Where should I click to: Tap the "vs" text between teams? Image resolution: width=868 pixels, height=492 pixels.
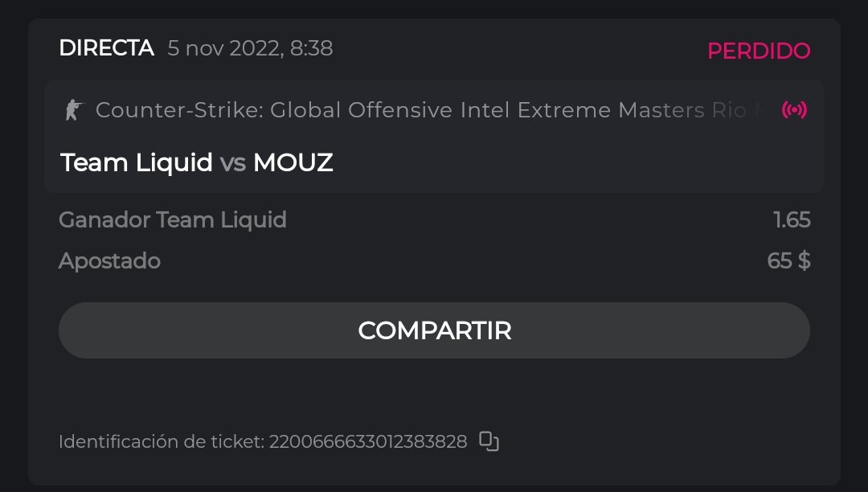tap(232, 163)
